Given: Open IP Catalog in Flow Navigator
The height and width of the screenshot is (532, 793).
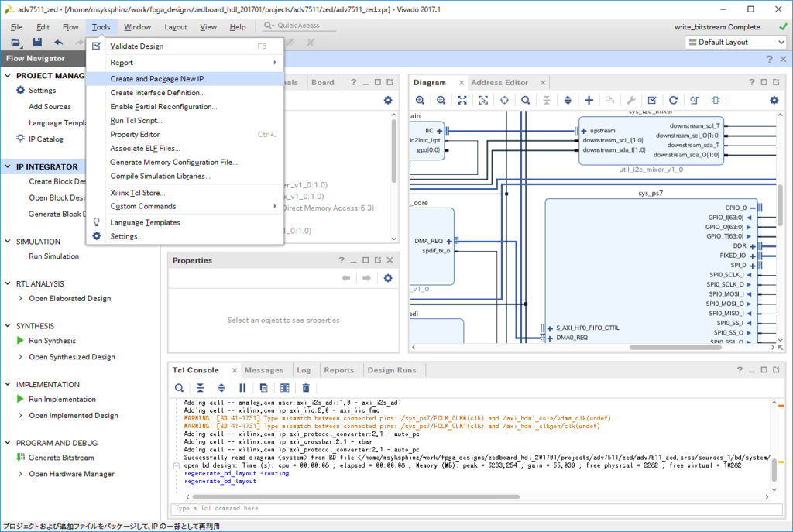Looking at the screenshot, I should point(46,139).
